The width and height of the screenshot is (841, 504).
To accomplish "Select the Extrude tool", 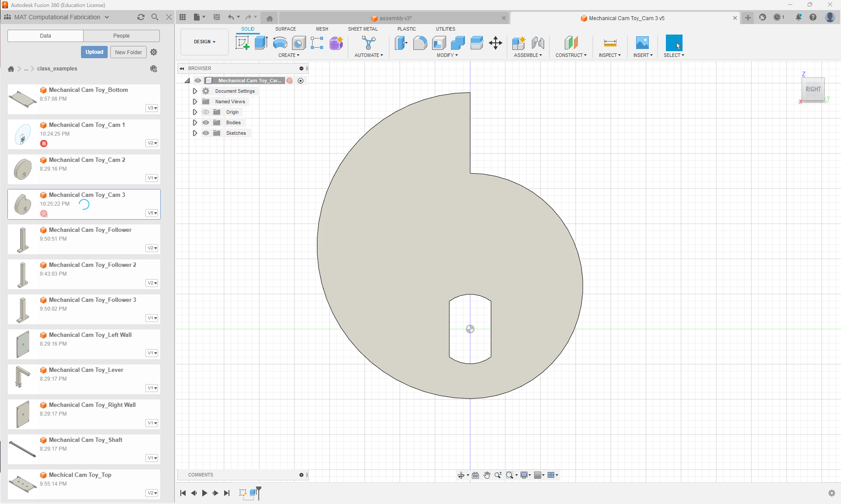I will [261, 43].
